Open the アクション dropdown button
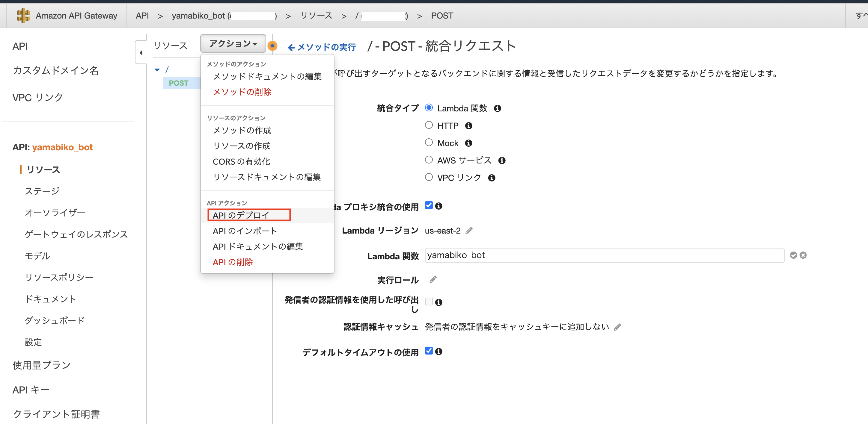This screenshot has width=868, height=424. [x=233, y=43]
